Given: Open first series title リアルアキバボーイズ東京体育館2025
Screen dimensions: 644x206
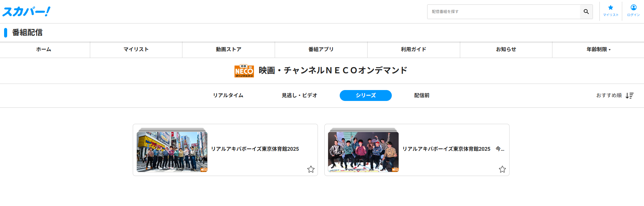Looking at the screenshot, I should pos(255,149).
